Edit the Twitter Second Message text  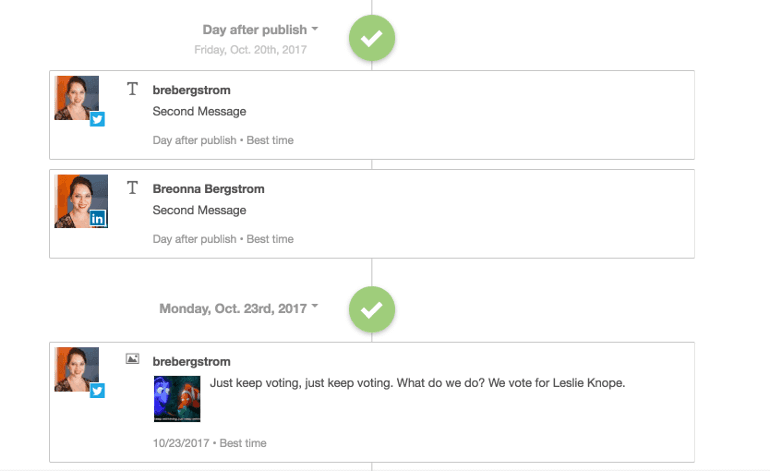coord(199,111)
